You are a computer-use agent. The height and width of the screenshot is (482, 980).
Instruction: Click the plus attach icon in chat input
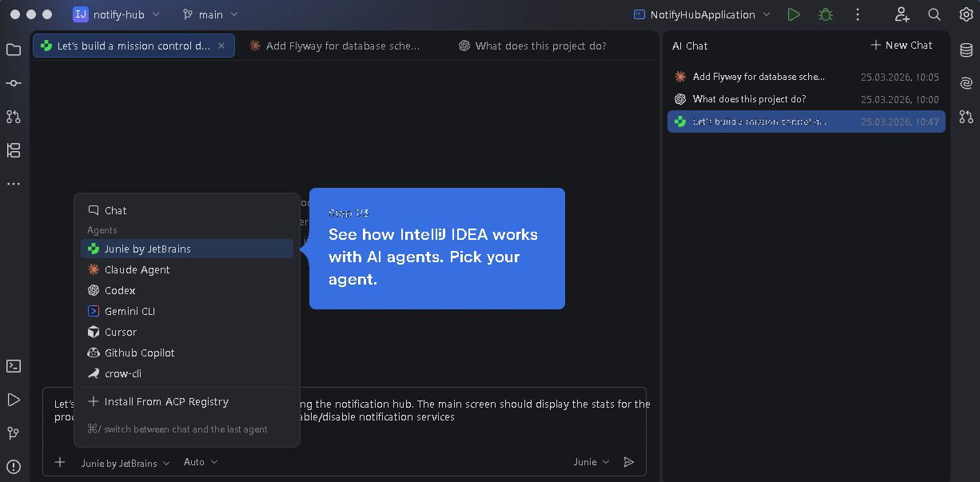pyautogui.click(x=60, y=462)
